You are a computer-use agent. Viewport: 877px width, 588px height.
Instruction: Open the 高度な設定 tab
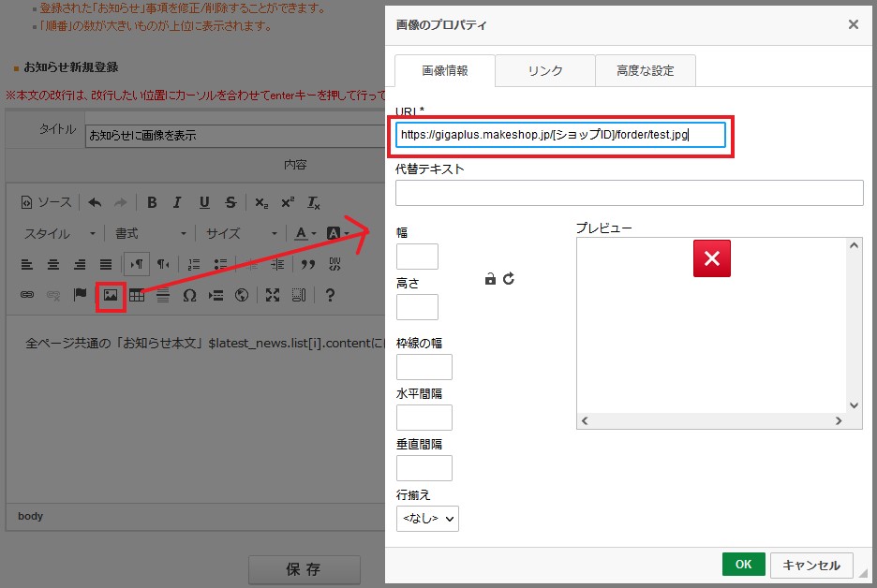click(645, 69)
